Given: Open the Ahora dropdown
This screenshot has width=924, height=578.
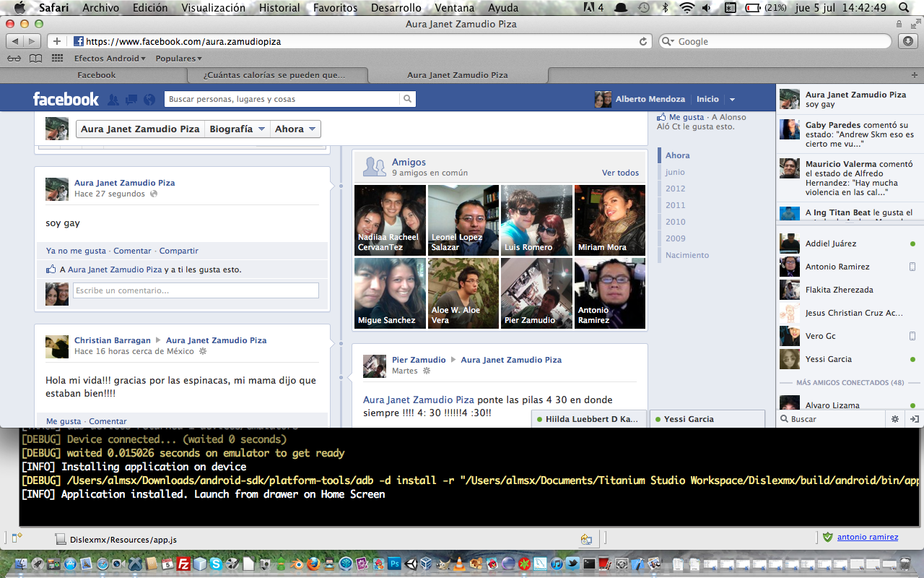Looking at the screenshot, I should [x=295, y=129].
